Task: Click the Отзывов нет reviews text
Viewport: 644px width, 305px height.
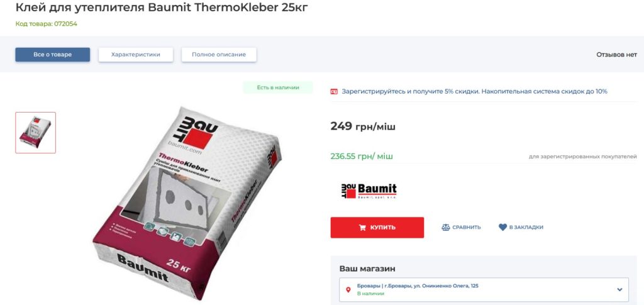Action: [x=616, y=55]
